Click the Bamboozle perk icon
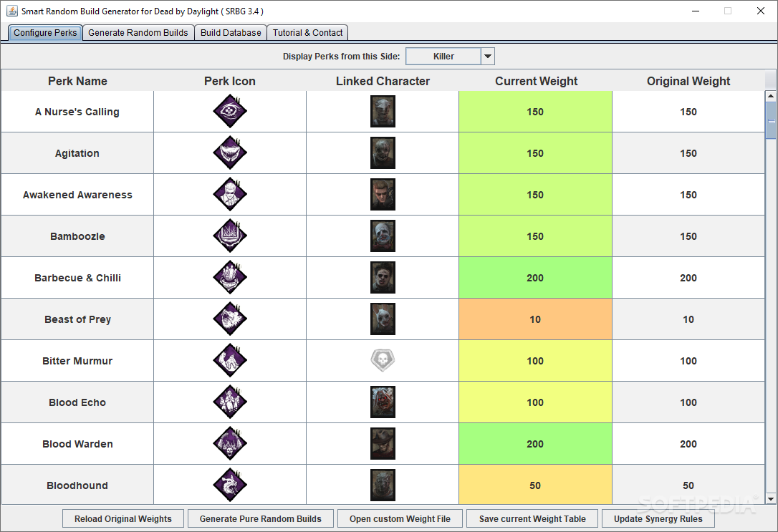 (x=230, y=236)
